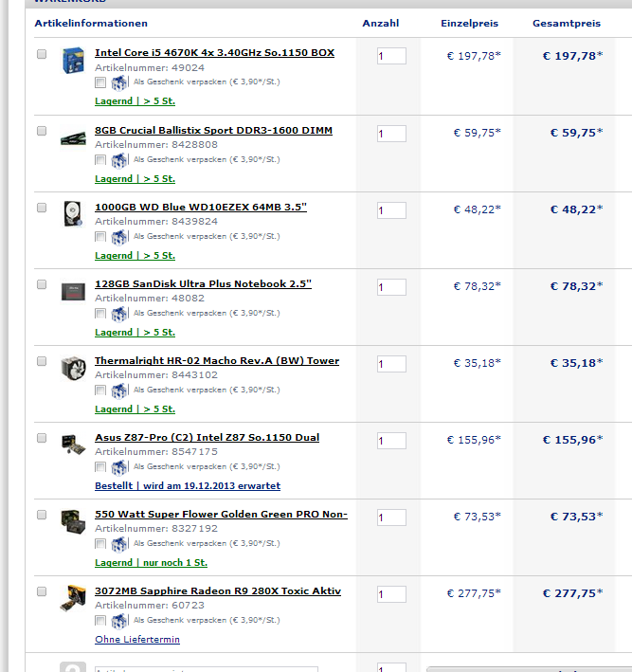Click the 'Artikelinformationen' column header
632x672 pixels.
point(91,23)
